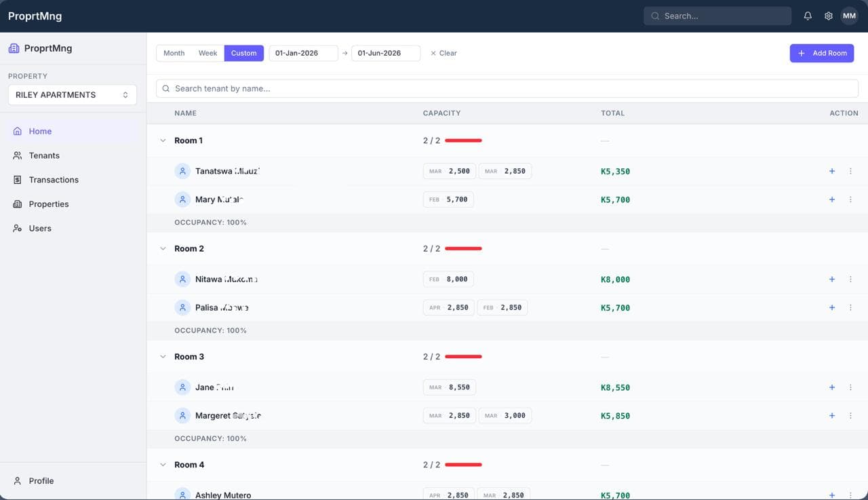Open Users page in sidebar
Image resolution: width=868 pixels, height=500 pixels.
(73, 229)
